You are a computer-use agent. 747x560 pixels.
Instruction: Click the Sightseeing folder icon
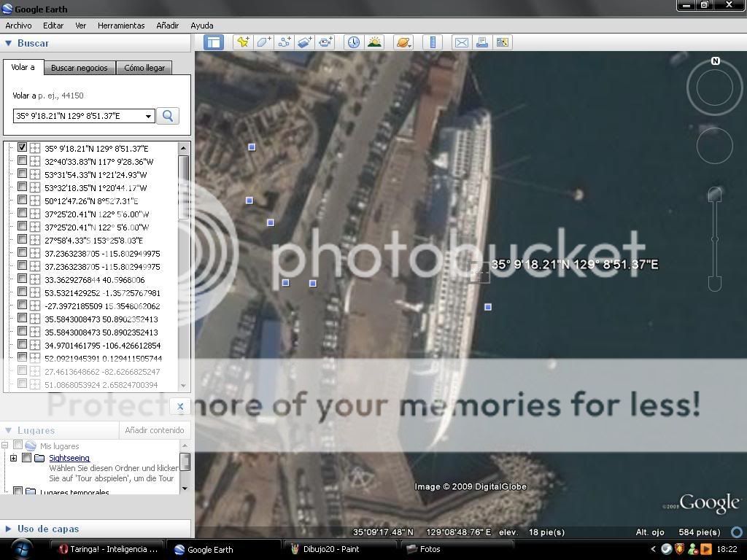tap(39, 458)
